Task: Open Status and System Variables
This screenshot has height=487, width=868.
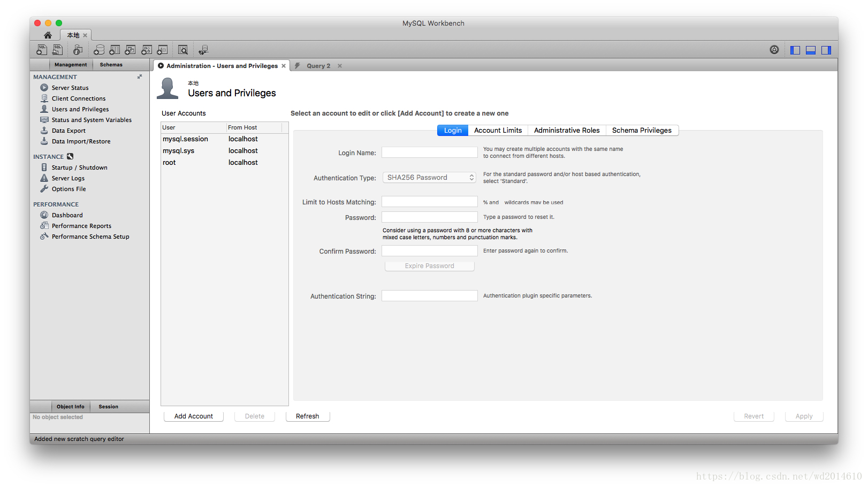Action: (x=92, y=120)
